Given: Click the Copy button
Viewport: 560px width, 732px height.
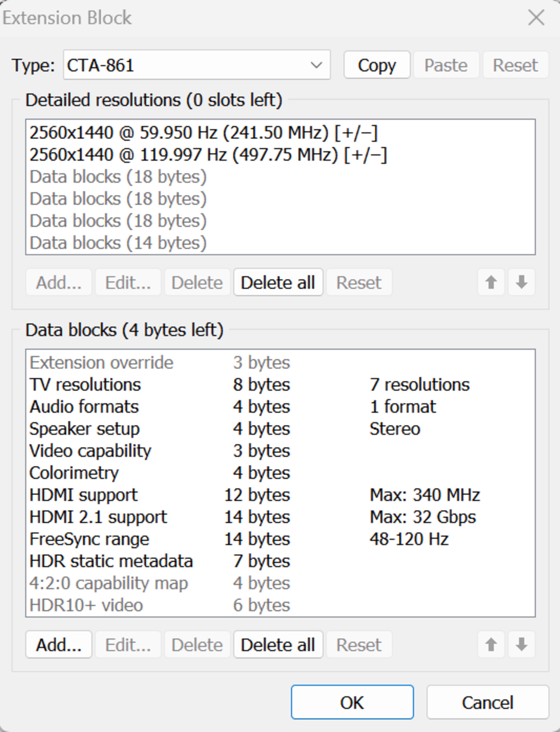Looking at the screenshot, I should (x=377, y=65).
